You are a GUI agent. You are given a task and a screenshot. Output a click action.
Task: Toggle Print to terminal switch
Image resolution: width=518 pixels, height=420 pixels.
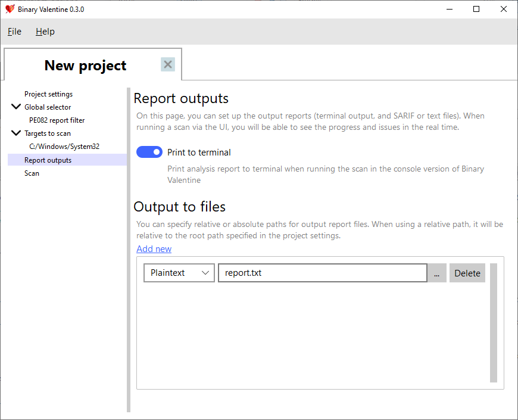[x=149, y=152]
